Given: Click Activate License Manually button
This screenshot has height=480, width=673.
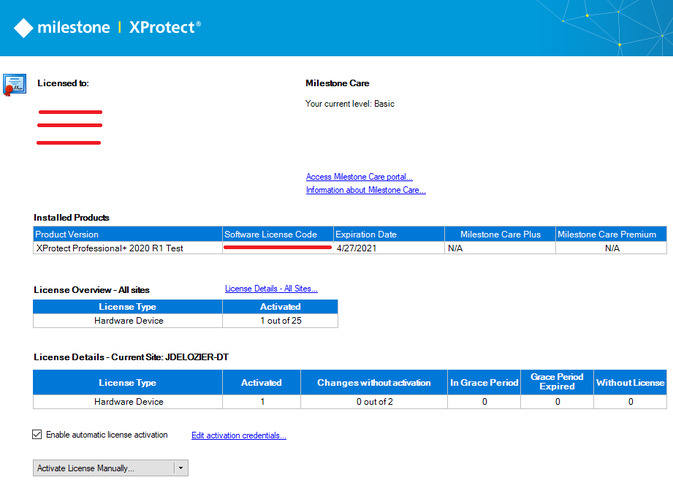Looking at the screenshot, I should 102,468.
